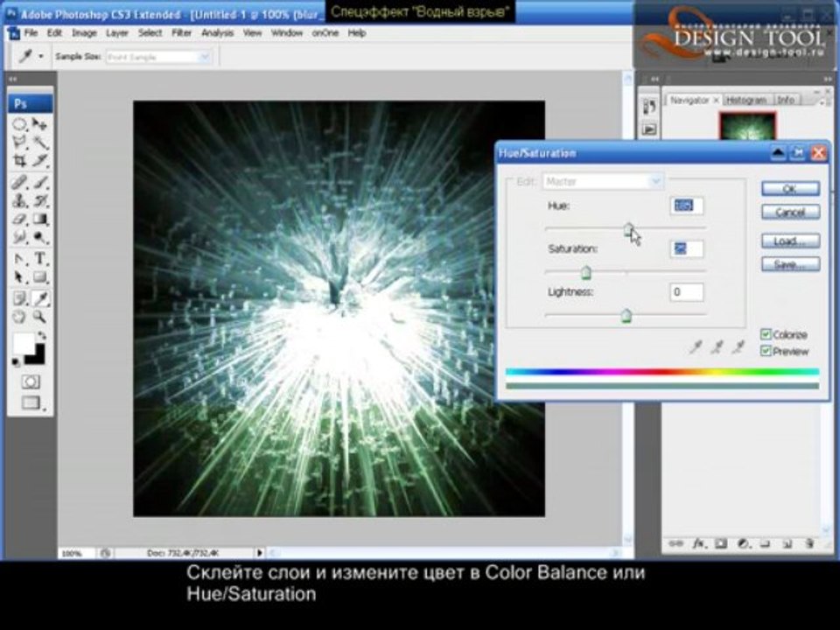Create a new layer group
Screen dimensions: 840x630
pos(765,544)
